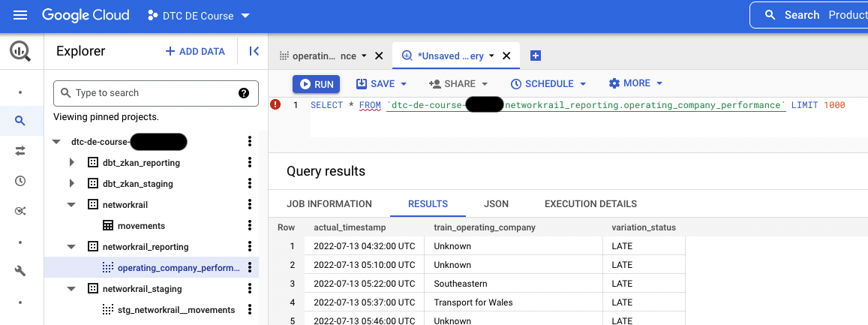The image size is (868, 325).
Task: Select cell 2022-07-13 04:32:00 UTC
Action: 365,246
